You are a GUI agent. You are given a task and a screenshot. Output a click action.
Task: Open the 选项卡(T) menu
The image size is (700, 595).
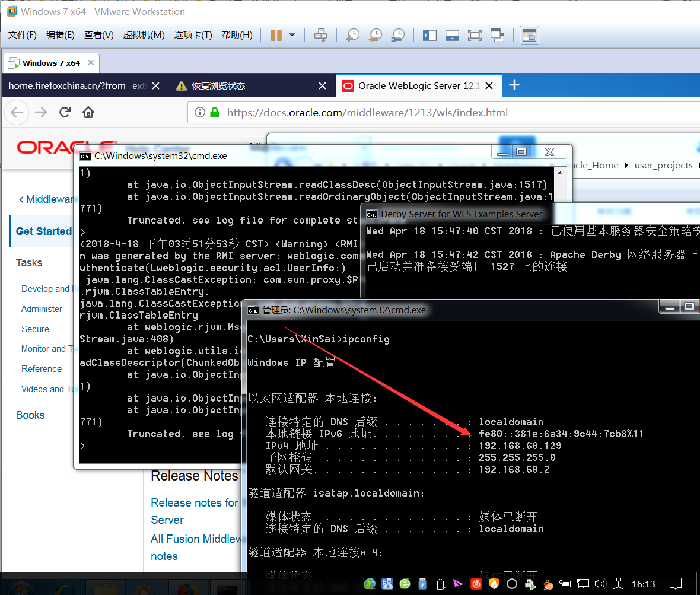[x=193, y=35]
